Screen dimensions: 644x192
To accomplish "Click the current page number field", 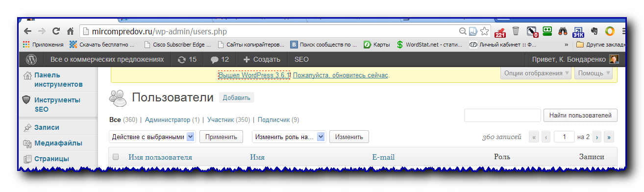I will [x=564, y=137].
